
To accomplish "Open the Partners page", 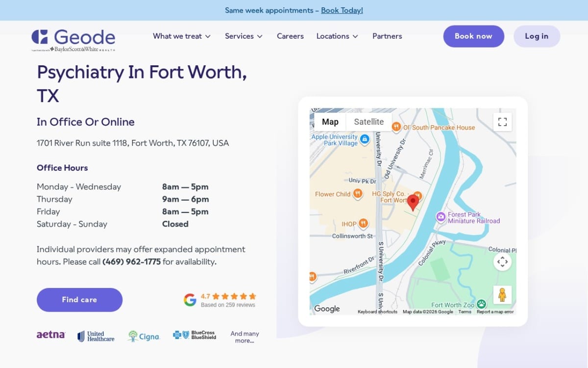I will [387, 36].
